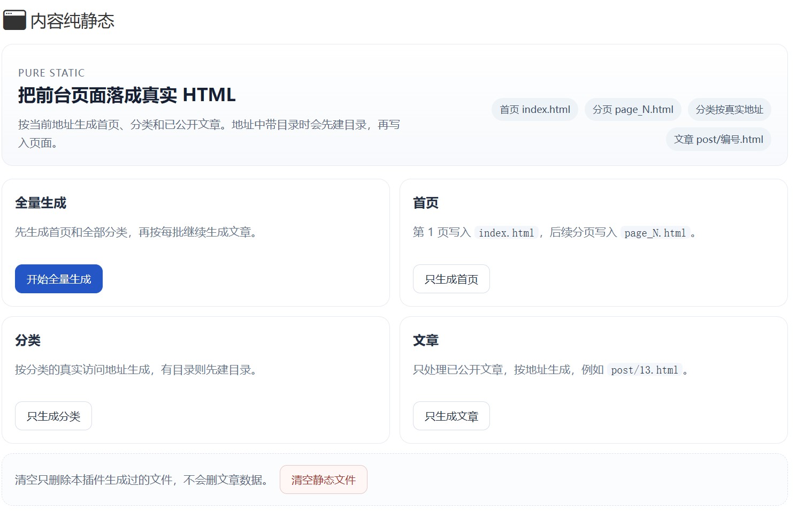This screenshot has width=812, height=525.
Task: Click the 分类按真实地址 tag
Action: click(x=730, y=109)
